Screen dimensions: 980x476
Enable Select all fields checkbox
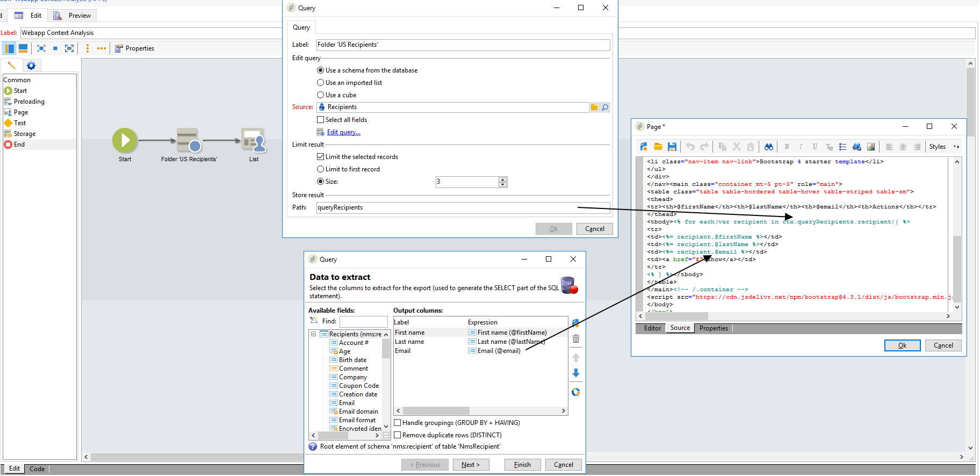tap(321, 120)
